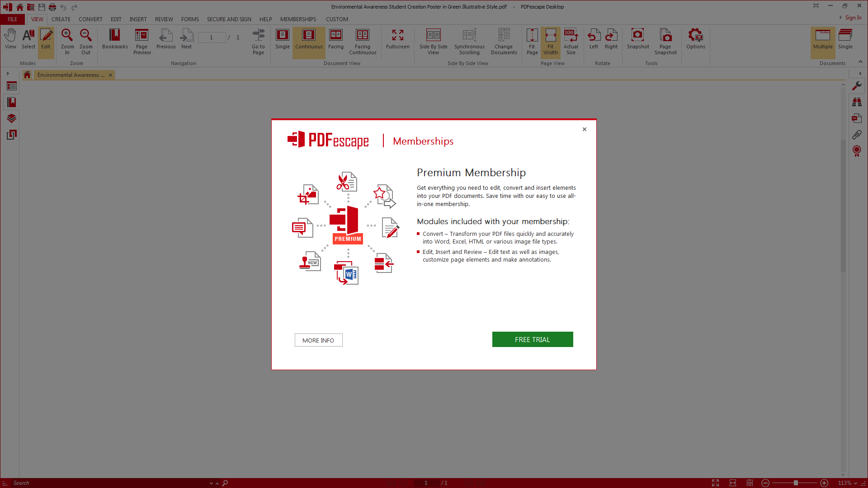The image size is (868, 488).
Task: Capture a Page Snapshot
Action: click(x=665, y=42)
